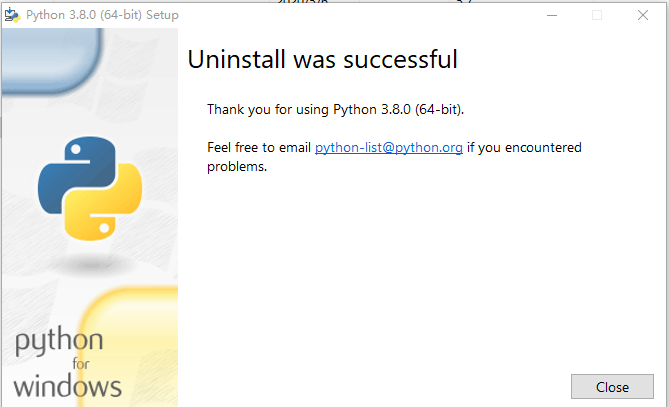The width and height of the screenshot is (669, 407).
Task: Click the word "problems." in the message
Action: pyautogui.click(x=237, y=167)
